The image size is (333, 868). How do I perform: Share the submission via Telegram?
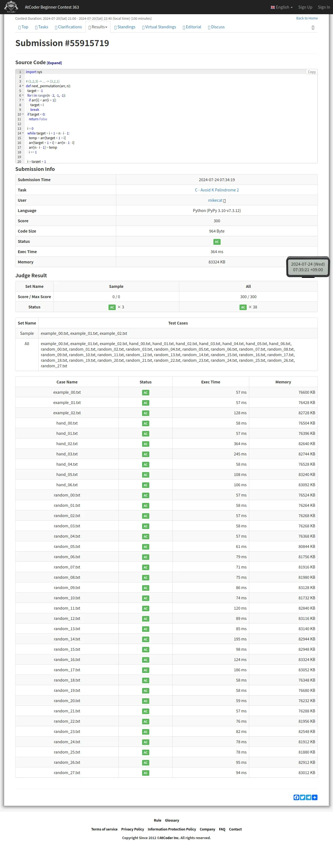click(x=309, y=797)
